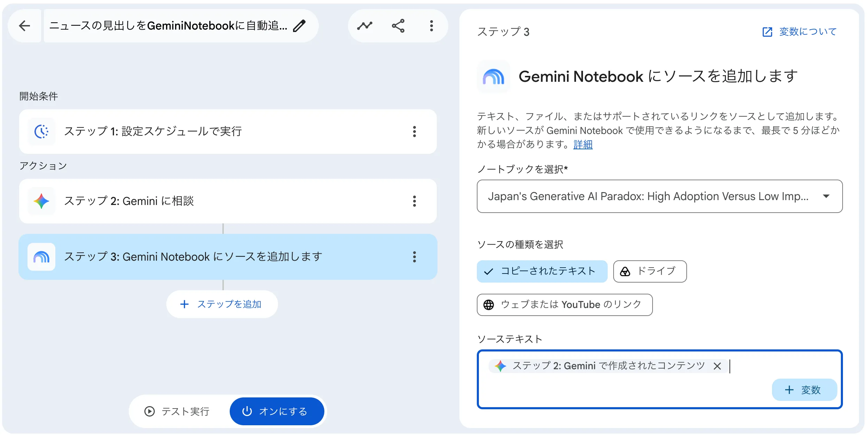This screenshot has height=435, width=868.
Task: Click the plus icon in ステップを追加
Action: pyautogui.click(x=184, y=304)
